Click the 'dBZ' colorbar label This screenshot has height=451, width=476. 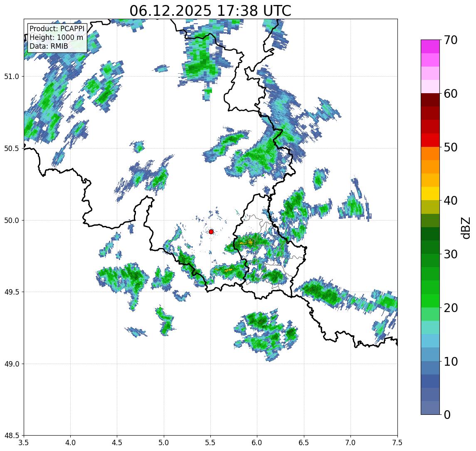pos(465,228)
